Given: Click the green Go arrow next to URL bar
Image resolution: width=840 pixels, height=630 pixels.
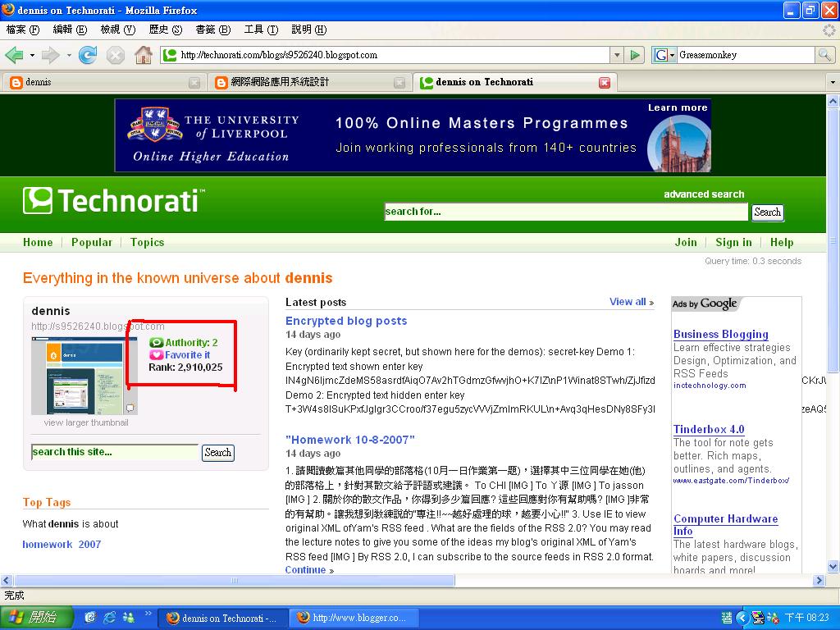Looking at the screenshot, I should coord(635,55).
